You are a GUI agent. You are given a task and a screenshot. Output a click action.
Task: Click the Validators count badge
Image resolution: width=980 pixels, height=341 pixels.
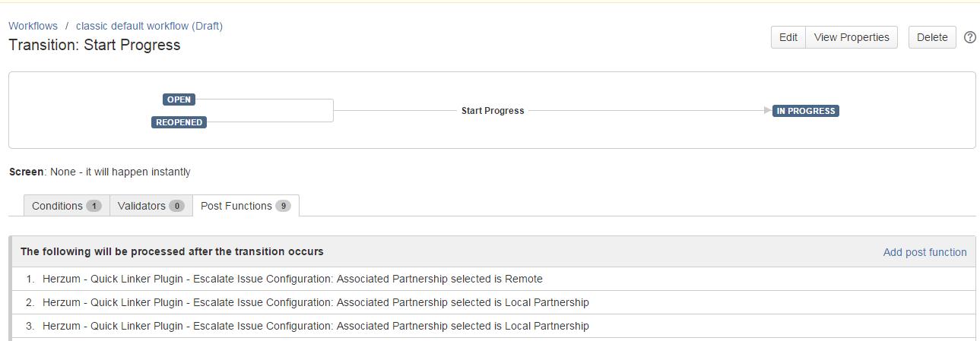pyautogui.click(x=176, y=206)
